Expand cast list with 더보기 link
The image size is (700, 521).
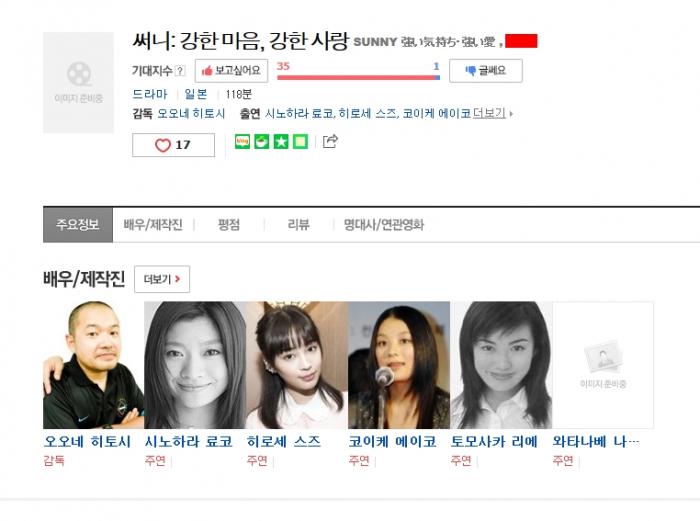[492, 113]
